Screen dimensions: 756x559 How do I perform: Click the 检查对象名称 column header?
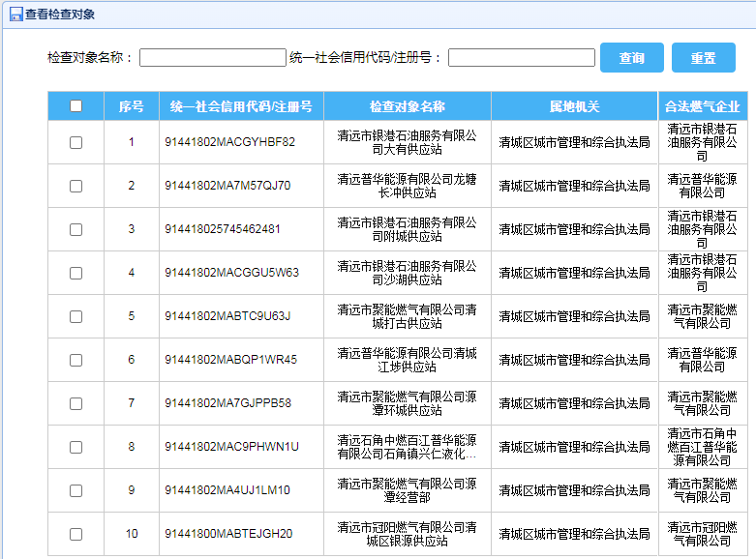coord(408,106)
